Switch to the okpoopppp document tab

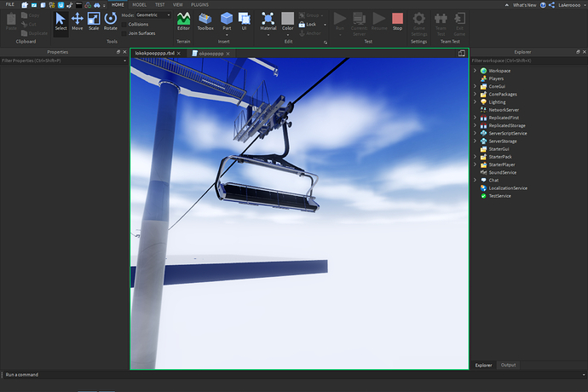pyautogui.click(x=211, y=54)
